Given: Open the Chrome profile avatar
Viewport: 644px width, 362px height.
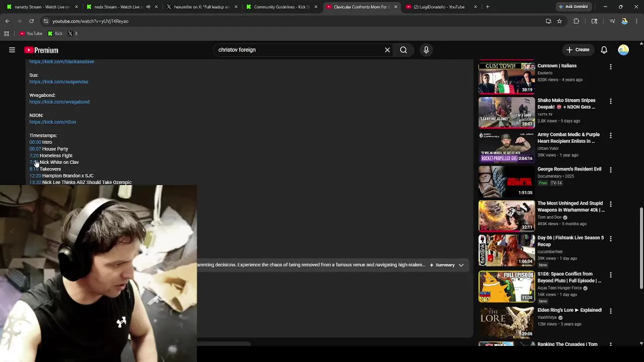Looking at the screenshot, I should (x=624, y=21).
